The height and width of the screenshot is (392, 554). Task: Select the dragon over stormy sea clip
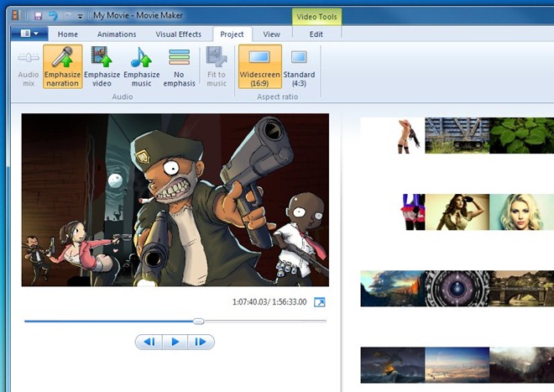coord(393,365)
